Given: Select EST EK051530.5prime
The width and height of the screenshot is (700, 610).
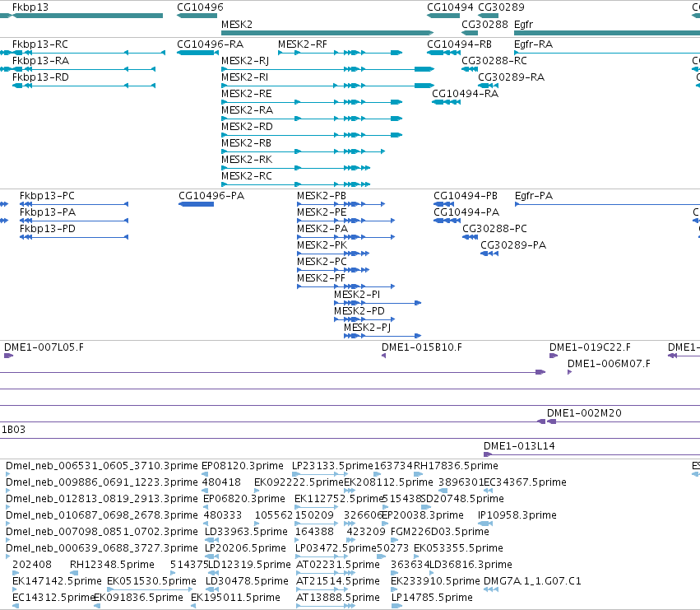Looking at the screenshot, I should click(152, 581).
